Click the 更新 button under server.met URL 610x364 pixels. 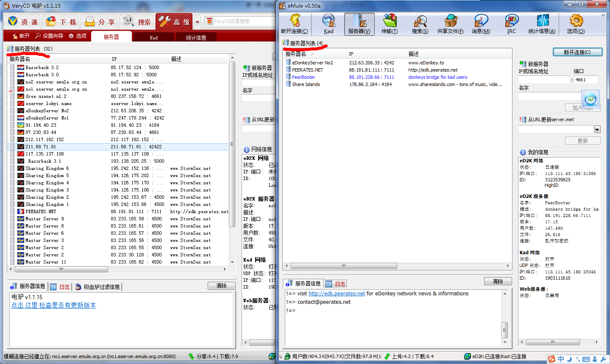(583, 141)
